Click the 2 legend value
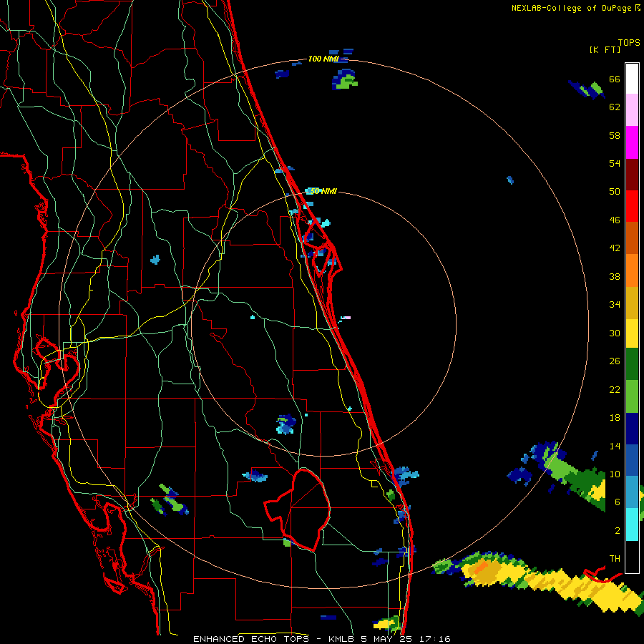The height and width of the screenshot is (644, 644). click(x=617, y=531)
